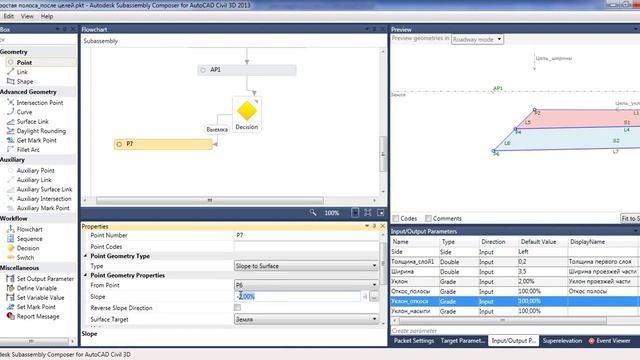Screen dimensions: 640x360
Task: Click the 100% zoom level indicator
Action: pos(332,213)
